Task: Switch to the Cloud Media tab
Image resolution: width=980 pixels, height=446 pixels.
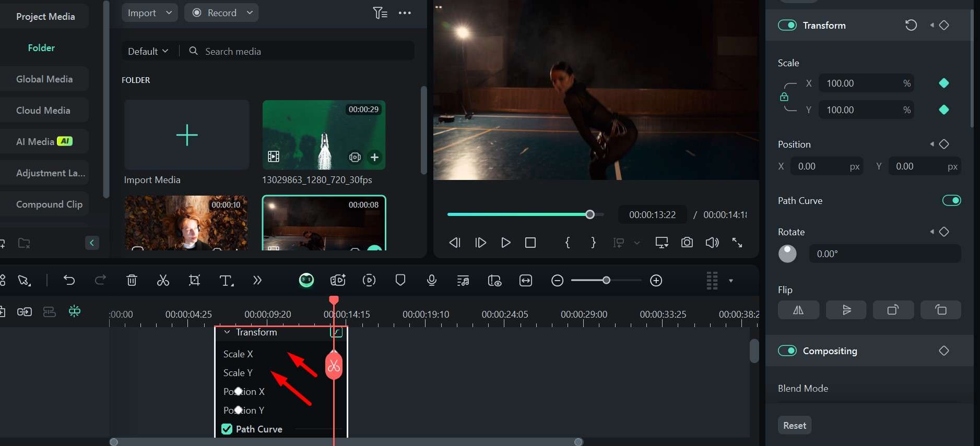Action: (x=43, y=111)
